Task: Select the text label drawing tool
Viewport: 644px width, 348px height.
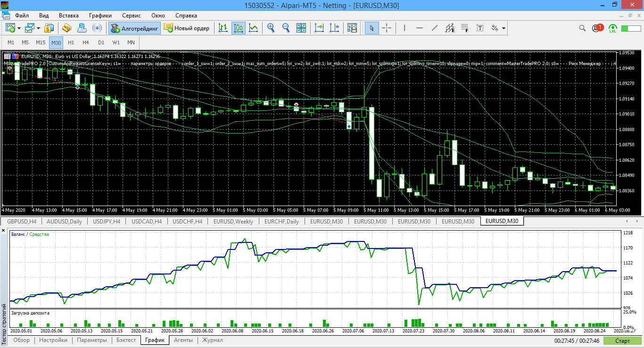Action: point(480,28)
